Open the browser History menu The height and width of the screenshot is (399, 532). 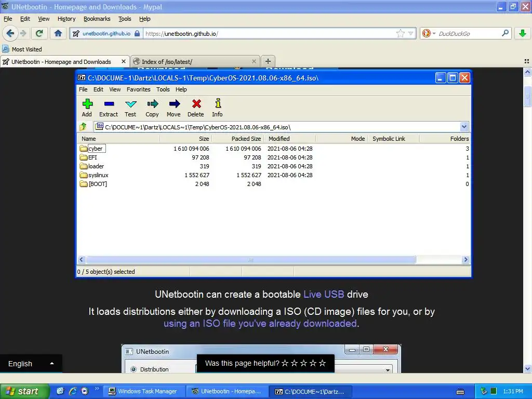(66, 19)
